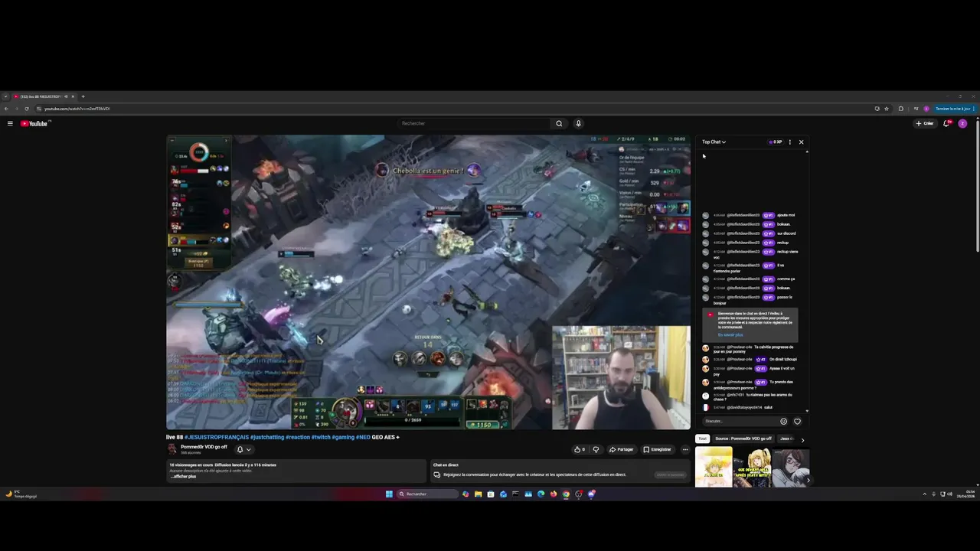Open the YouTube guide hamburger menu
The width and height of the screenshot is (980, 551).
click(x=10, y=123)
